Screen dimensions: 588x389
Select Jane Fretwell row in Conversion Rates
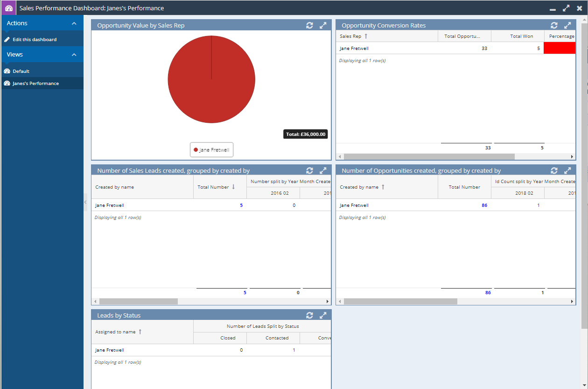(x=456, y=48)
